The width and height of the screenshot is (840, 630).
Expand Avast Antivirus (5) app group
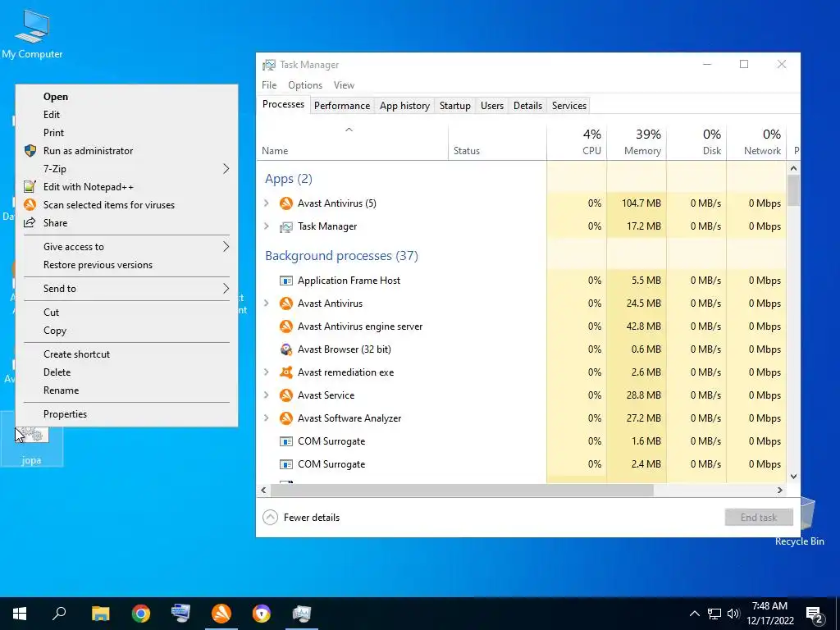(x=267, y=203)
